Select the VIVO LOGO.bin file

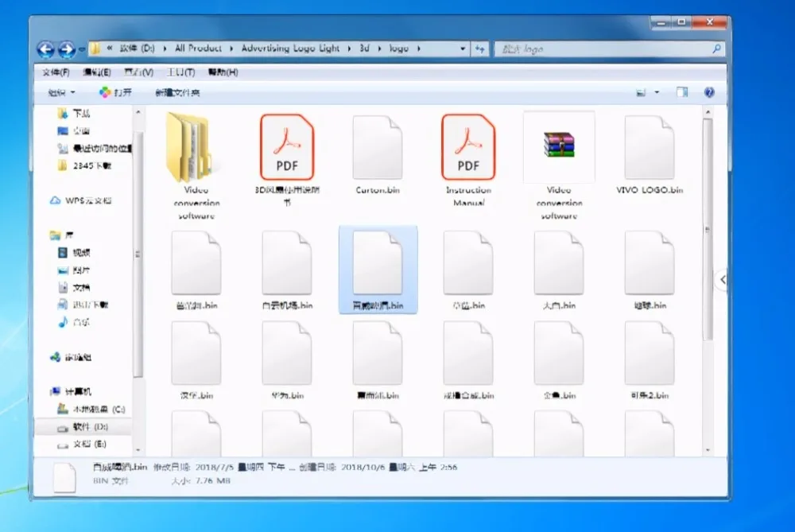650,155
